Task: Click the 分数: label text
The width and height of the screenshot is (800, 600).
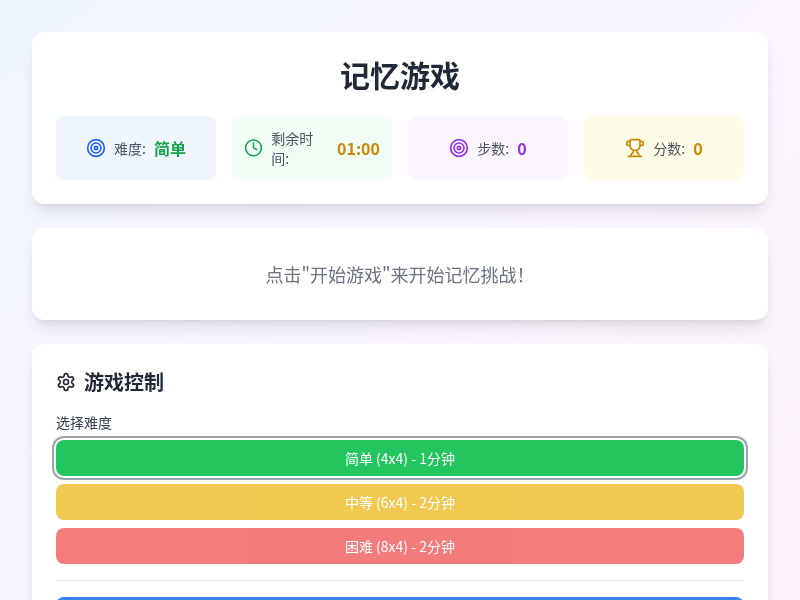Action: coord(669,149)
